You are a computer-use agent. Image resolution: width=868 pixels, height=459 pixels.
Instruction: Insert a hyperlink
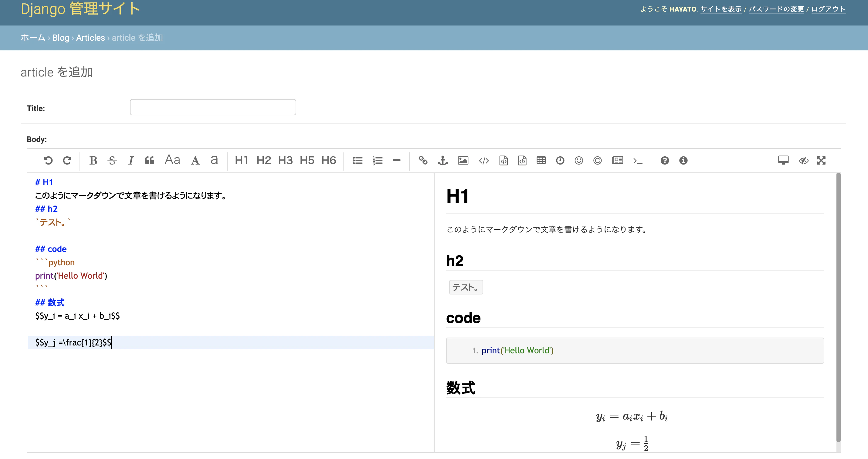tap(423, 160)
